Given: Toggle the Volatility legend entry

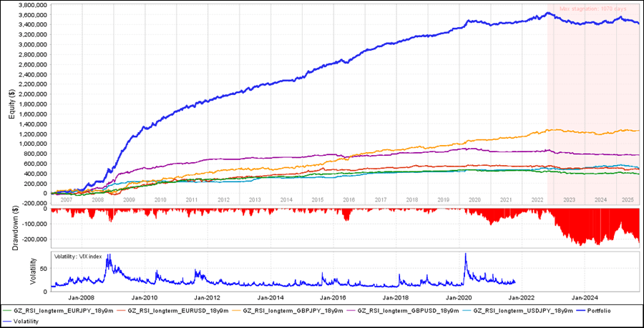Looking at the screenshot, I should 27,322.
